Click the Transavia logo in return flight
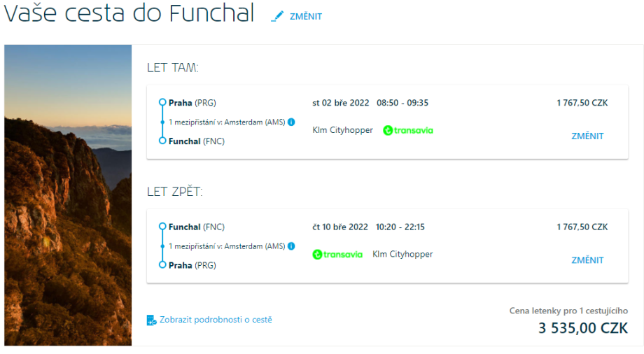This screenshot has height=354, width=644. click(x=337, y=255)
